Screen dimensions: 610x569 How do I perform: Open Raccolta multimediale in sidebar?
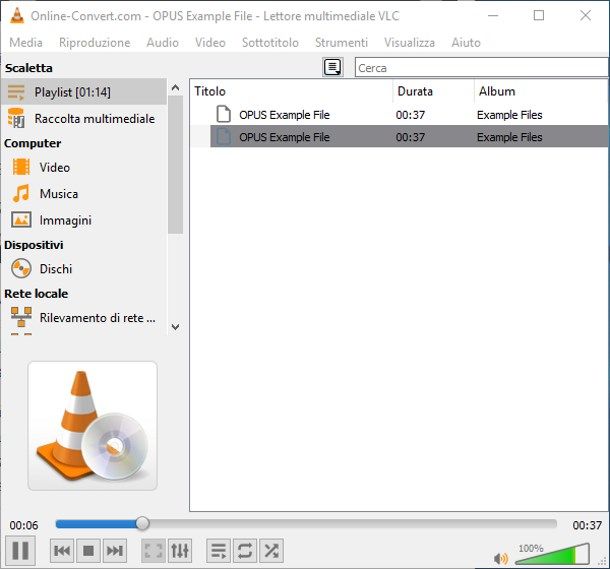tap(84, 118)
